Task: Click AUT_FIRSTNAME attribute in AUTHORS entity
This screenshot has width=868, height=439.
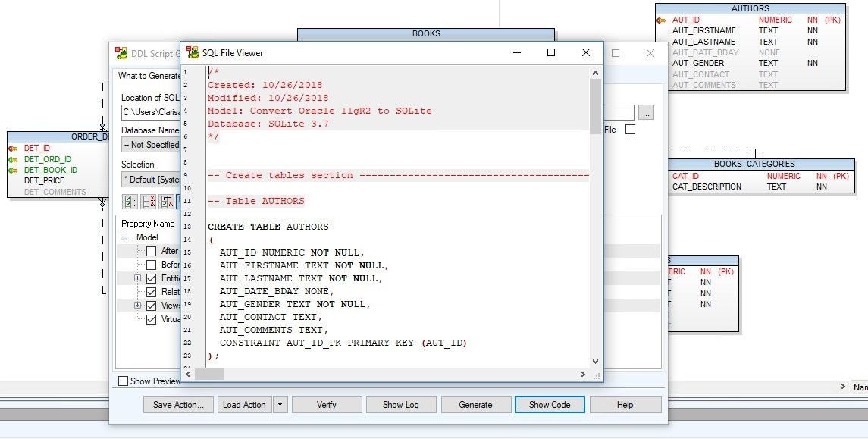Action: (x=703, y=30)
